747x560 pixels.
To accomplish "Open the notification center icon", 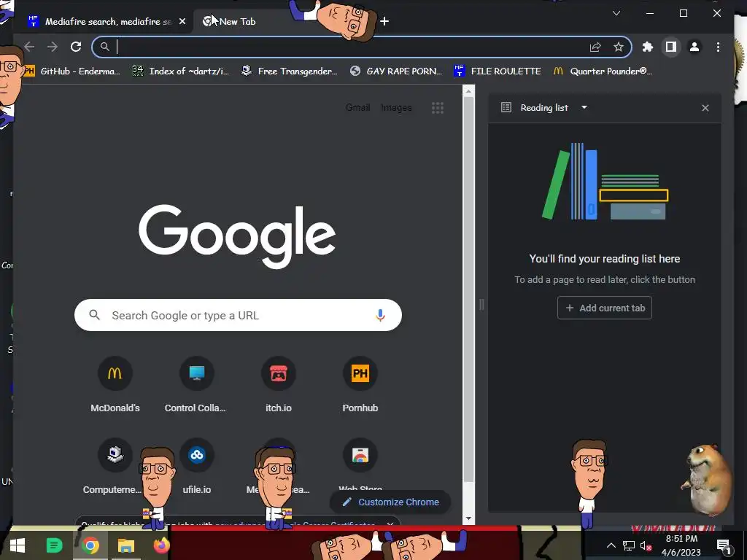I will coord(724,546).
